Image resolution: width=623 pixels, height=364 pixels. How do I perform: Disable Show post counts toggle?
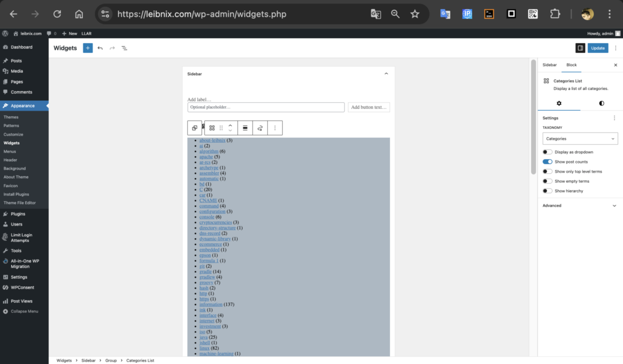click(548, 162)
